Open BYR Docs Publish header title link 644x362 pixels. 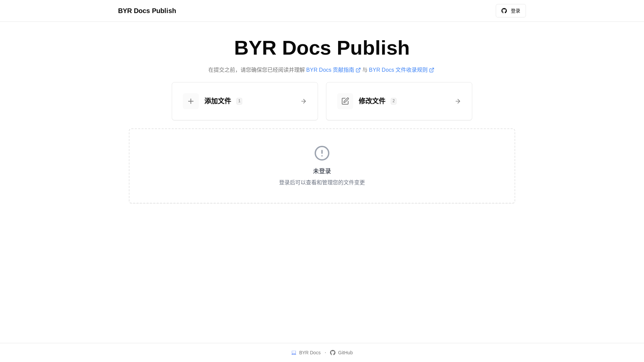point(147,11)
